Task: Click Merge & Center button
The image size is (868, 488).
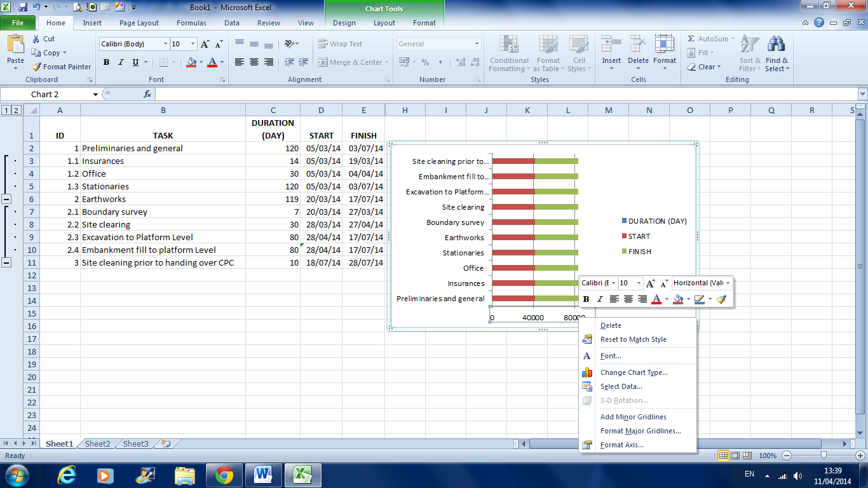Action: 351,62
